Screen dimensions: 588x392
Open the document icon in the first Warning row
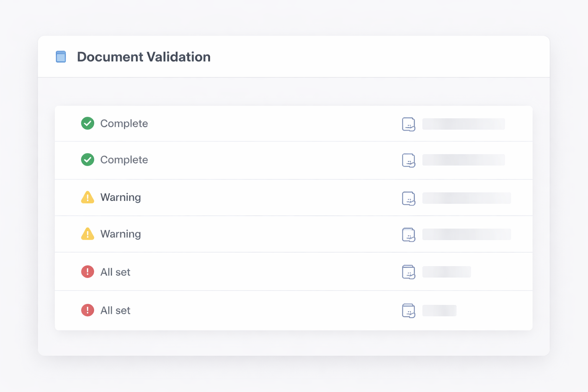(408, 198)
